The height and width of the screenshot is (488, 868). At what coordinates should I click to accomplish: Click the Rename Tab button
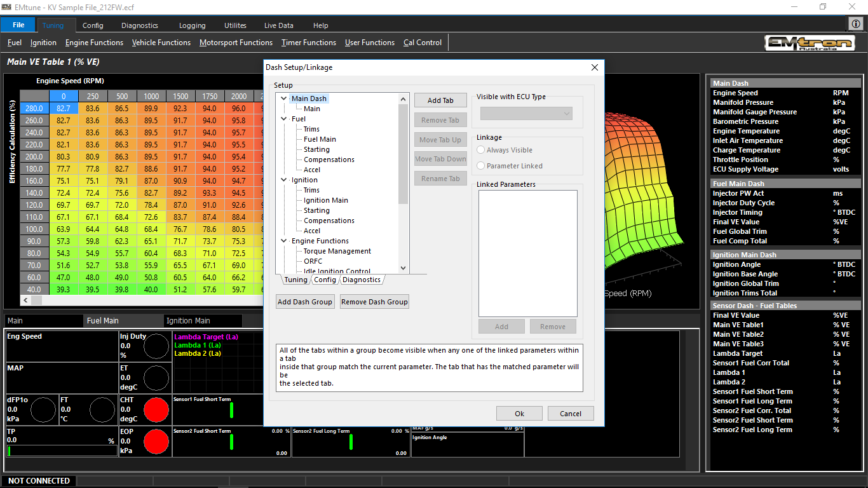tap(440, 179)
